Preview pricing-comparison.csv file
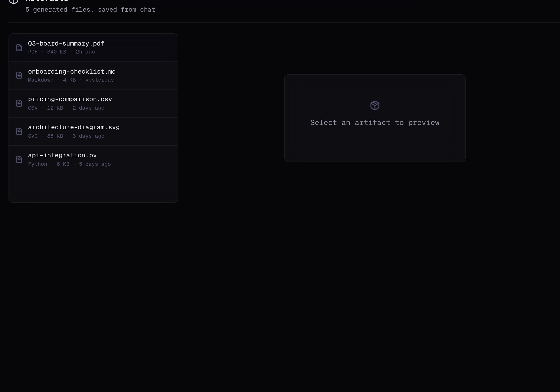The height and width of the screenshot is (392, 560). [93, 103]
